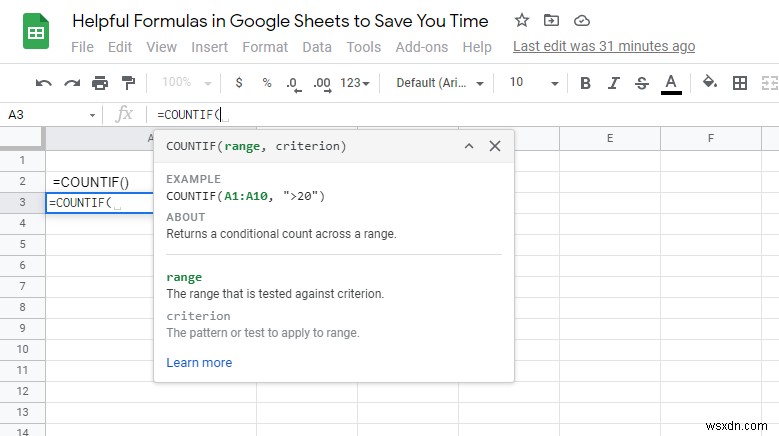Screen dimensions: 779x436
Task: Toggle strikethrough formatting
Action: (641, 83)
